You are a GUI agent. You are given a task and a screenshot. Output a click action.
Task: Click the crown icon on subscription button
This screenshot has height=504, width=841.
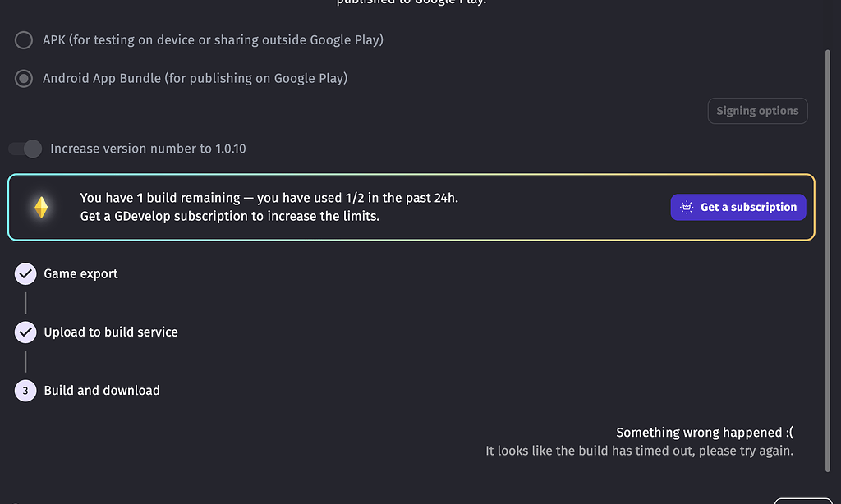[685, 207]
